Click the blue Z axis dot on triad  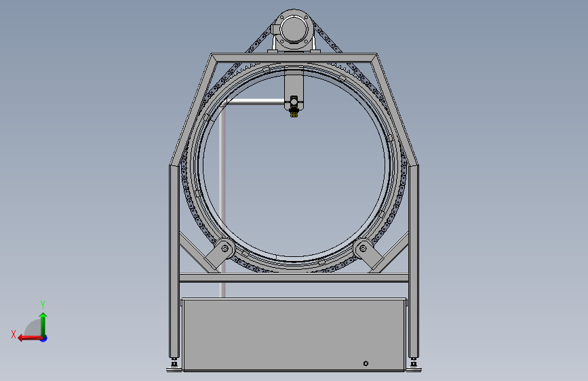(44, 339)
